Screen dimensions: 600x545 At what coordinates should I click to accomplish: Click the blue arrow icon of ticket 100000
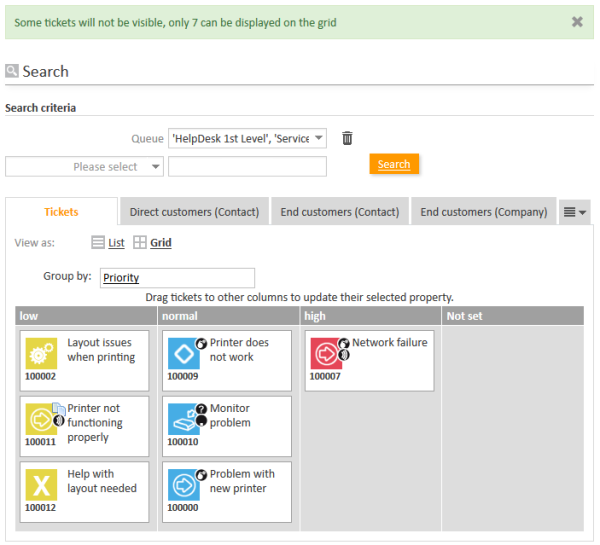(183, 484)
